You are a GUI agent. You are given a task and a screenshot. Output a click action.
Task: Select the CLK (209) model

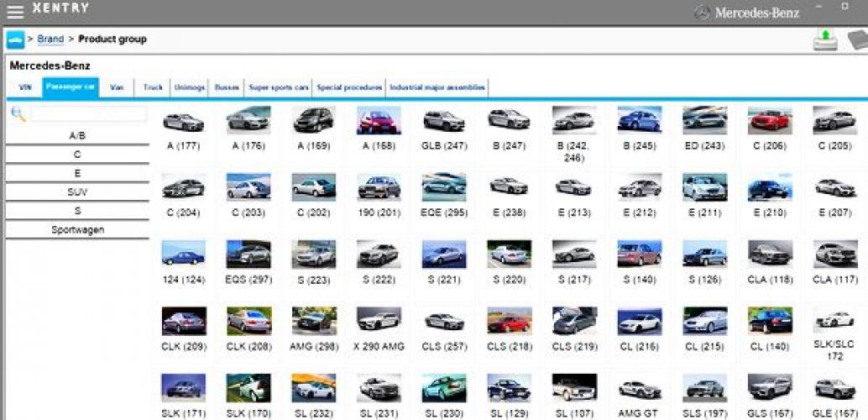click(x=183, y=321)
